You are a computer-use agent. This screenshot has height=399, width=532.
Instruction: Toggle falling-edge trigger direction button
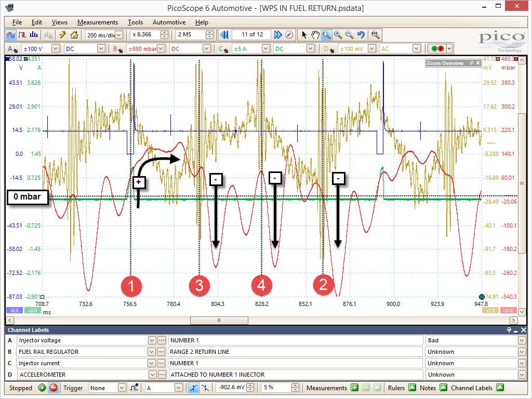[205, 388]
